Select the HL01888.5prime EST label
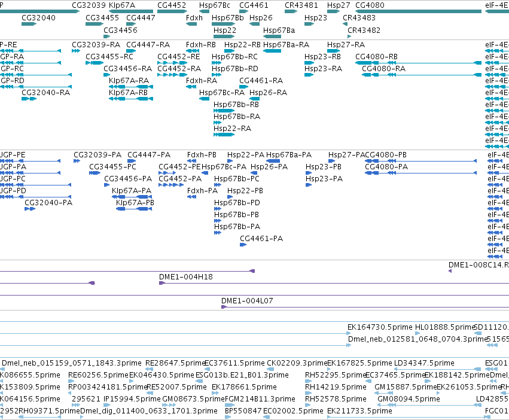This screenshot has height=420, width=509. tap(445, 327)
